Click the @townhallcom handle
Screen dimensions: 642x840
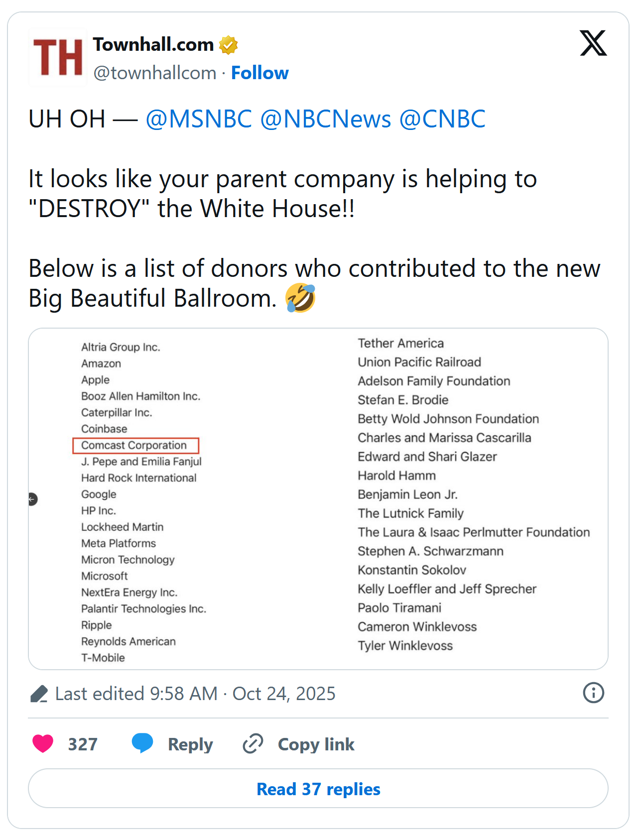[x=155, y=73]
